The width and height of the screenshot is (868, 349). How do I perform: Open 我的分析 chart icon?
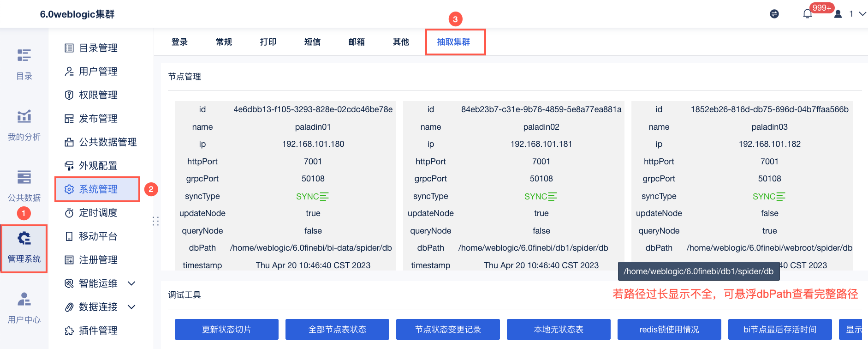click(x=24, y=116)
